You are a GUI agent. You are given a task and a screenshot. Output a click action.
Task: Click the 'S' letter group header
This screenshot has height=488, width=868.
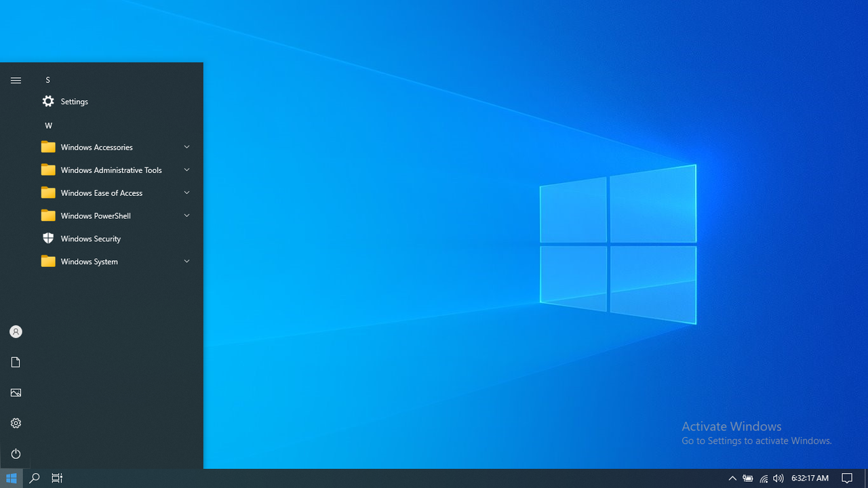coord(47,80)
